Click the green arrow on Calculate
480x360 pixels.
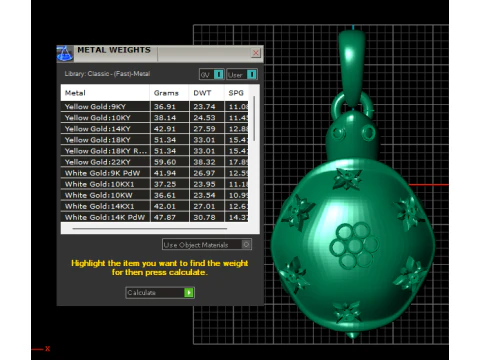tap(189, 293)
